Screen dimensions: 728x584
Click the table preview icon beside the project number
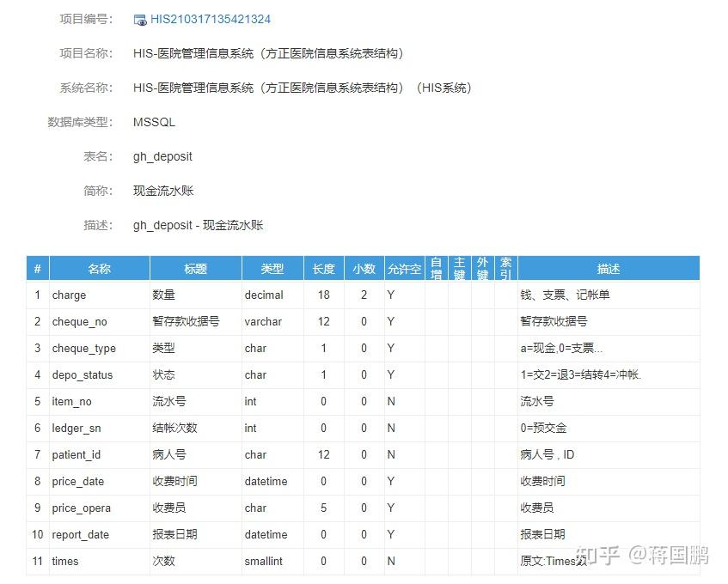(x=139, y=19)
